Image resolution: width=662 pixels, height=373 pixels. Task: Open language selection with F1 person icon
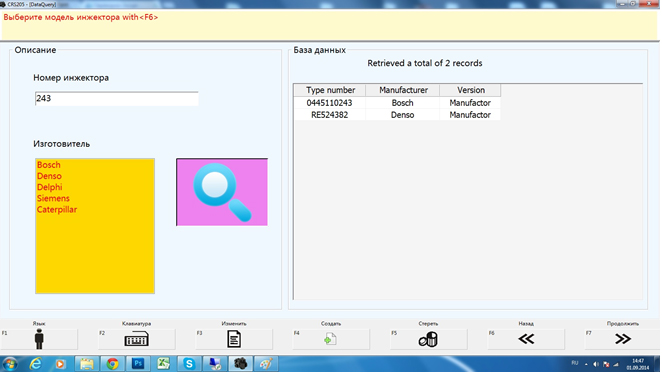tap(39, 339)
